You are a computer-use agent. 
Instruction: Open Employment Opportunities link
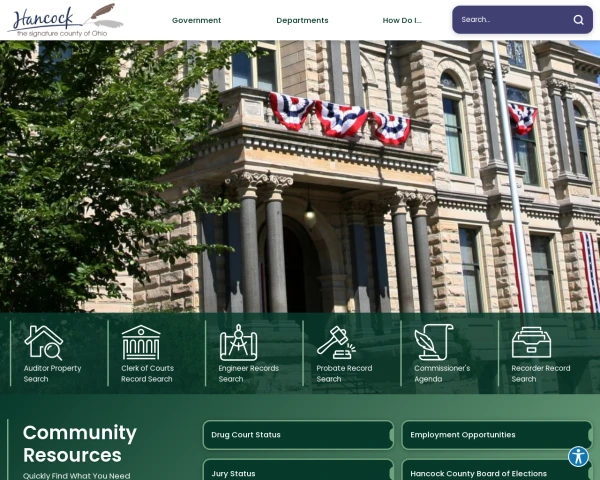(x=495, y=435)
